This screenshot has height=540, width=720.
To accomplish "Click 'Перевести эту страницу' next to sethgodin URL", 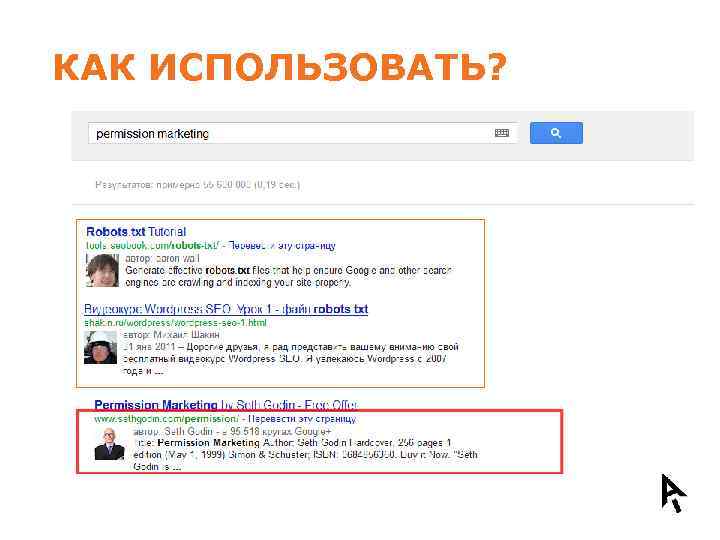I will pyautogui.click(x=302, y=419).
